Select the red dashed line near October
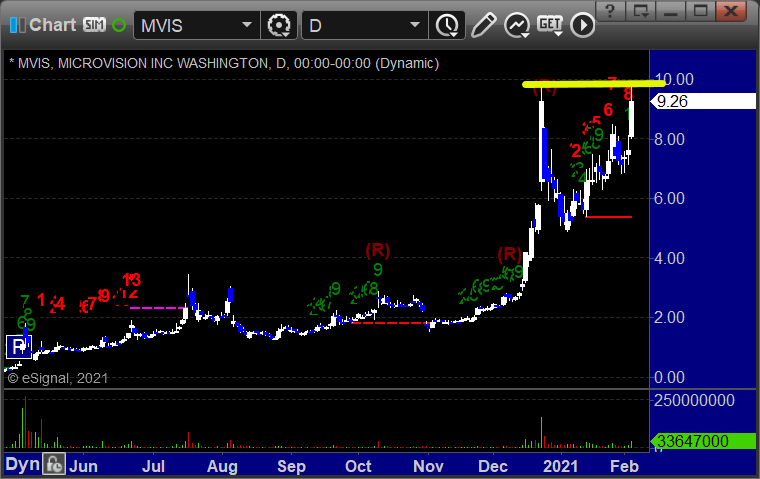This screenshot has width=760, height=479. click(391, 323)
